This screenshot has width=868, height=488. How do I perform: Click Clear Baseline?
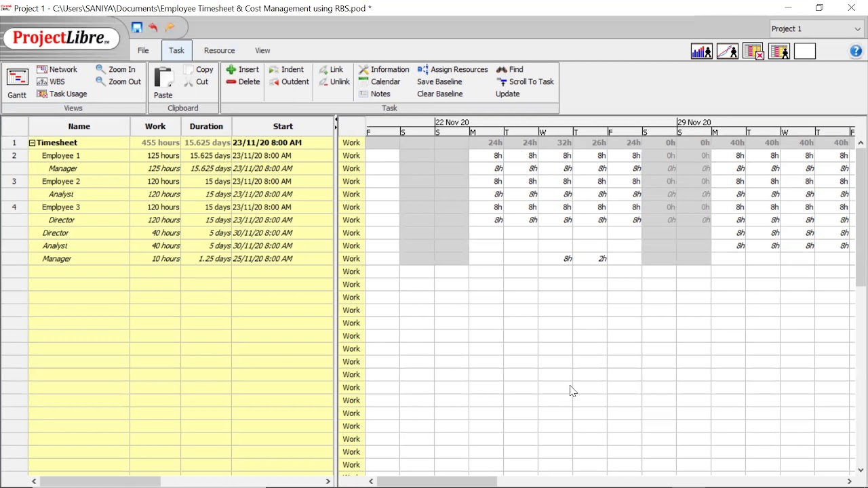pos(439,94)
